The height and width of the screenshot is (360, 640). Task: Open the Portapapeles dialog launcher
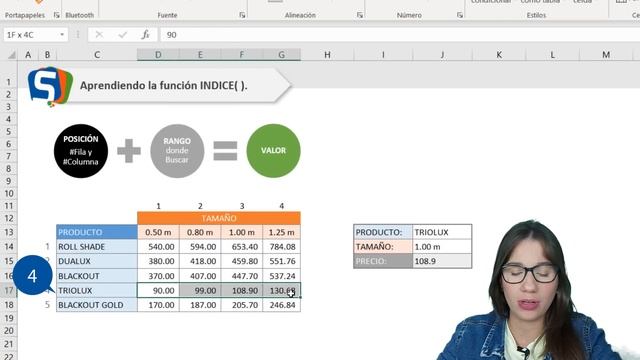pos(56,15)
